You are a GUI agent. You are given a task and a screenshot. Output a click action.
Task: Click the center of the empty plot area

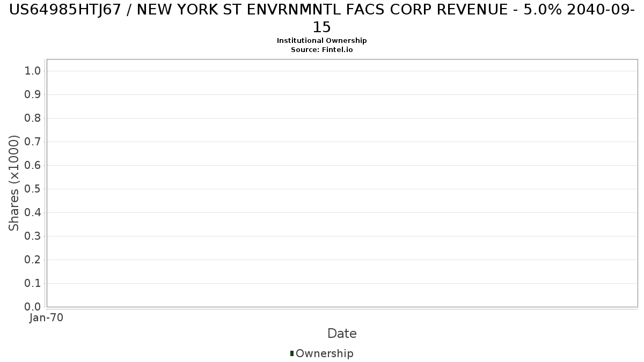(342, 183)
